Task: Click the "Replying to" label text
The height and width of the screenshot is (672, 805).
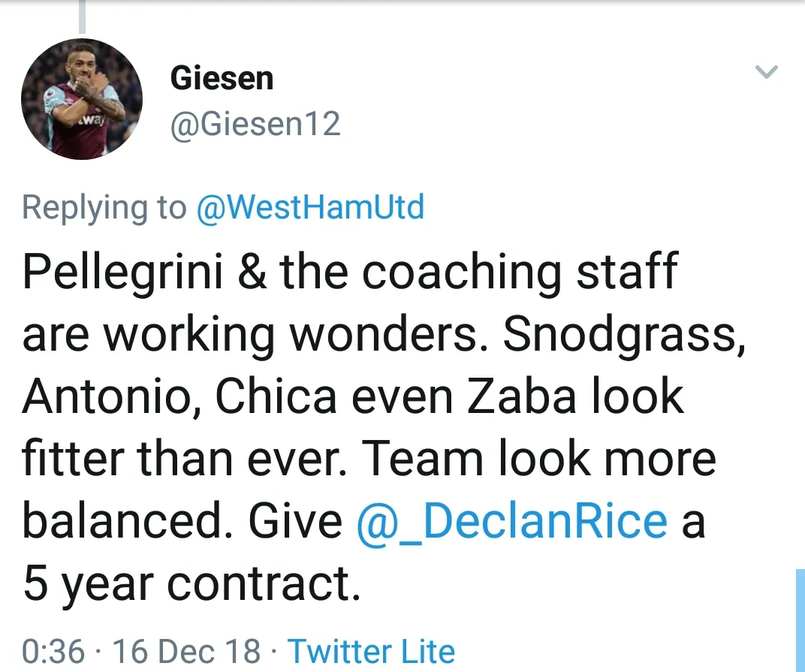Action: (x=104, y=207)
